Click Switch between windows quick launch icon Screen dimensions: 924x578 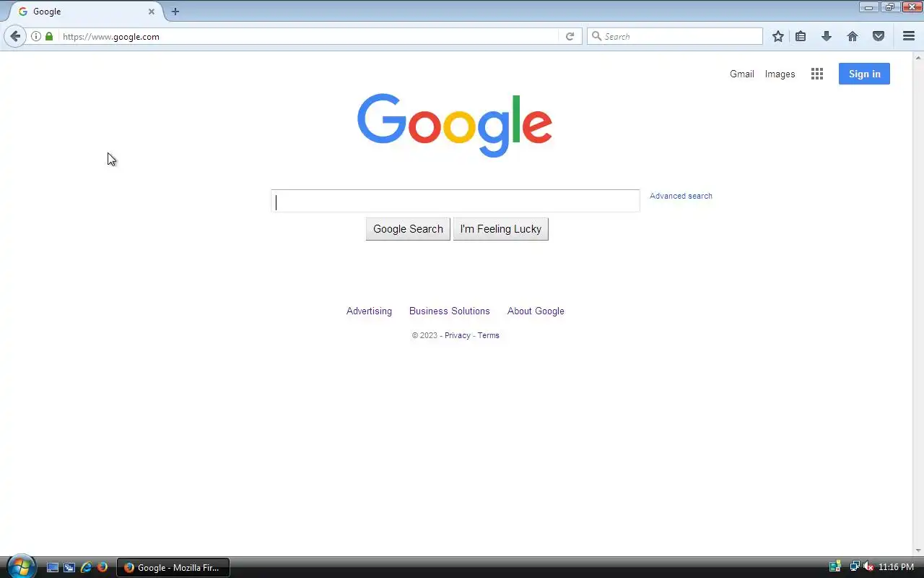[x=69, y=568]
